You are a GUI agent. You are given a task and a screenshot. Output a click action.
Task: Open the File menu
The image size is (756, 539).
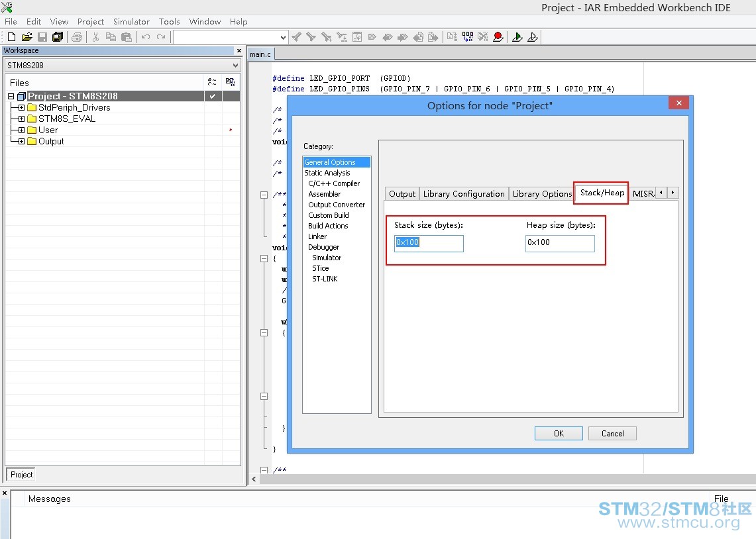[x=11, y=22]
